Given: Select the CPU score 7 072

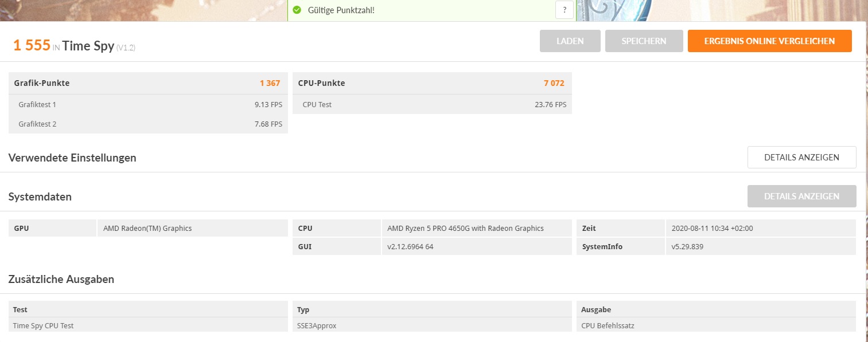Looking at the screenshot, I should point(554,83).
